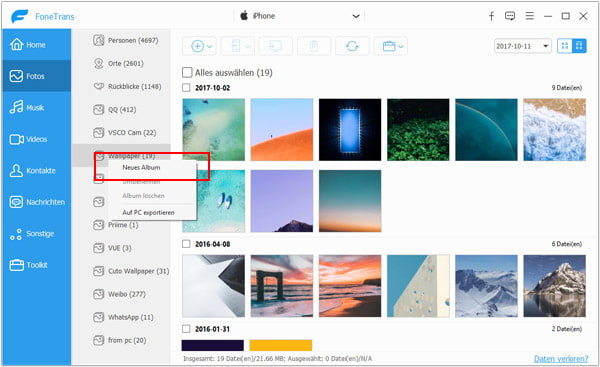The image size is (600, 367).
Task: Click the export to PC monitor icon
Action: pyautogui.click(x=276, y=46)
